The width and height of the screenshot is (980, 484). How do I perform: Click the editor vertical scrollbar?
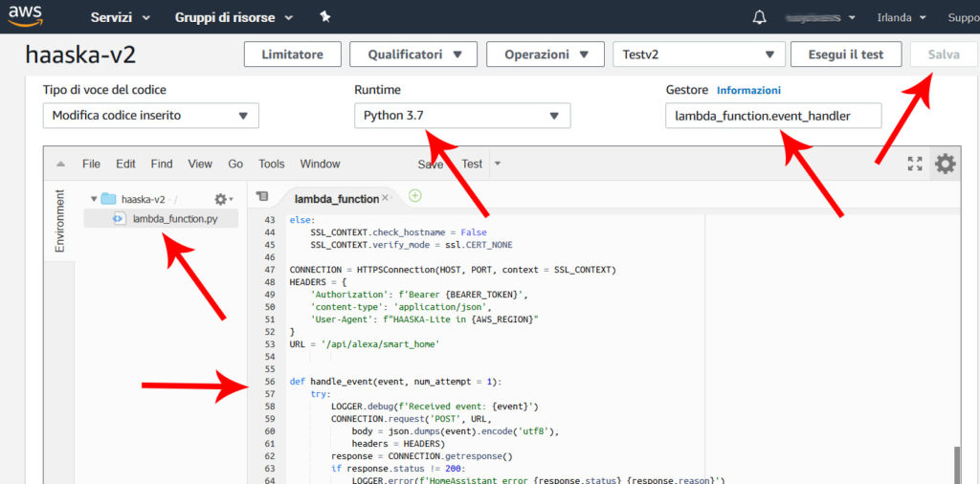click(x=957, y=465)
